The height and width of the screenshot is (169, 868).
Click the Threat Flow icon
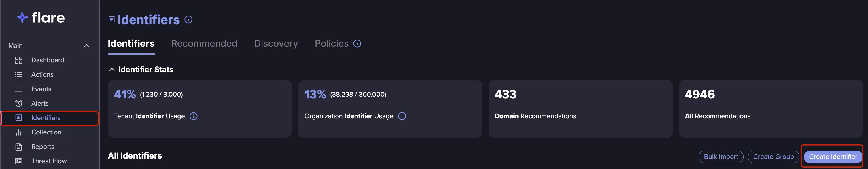pyautogui.click(x=18, y=161)
